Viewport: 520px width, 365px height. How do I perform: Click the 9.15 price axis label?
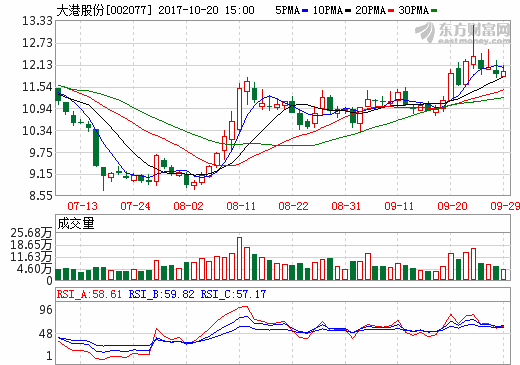click(41, 174)
